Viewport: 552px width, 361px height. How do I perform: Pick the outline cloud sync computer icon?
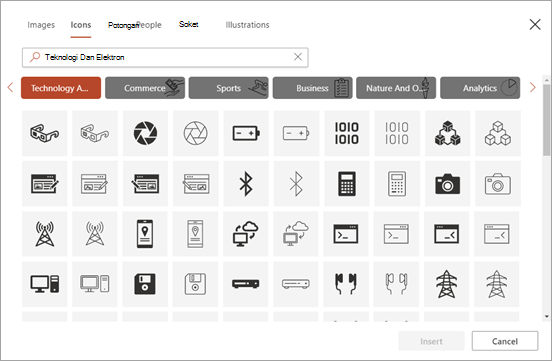click(296, 234)
